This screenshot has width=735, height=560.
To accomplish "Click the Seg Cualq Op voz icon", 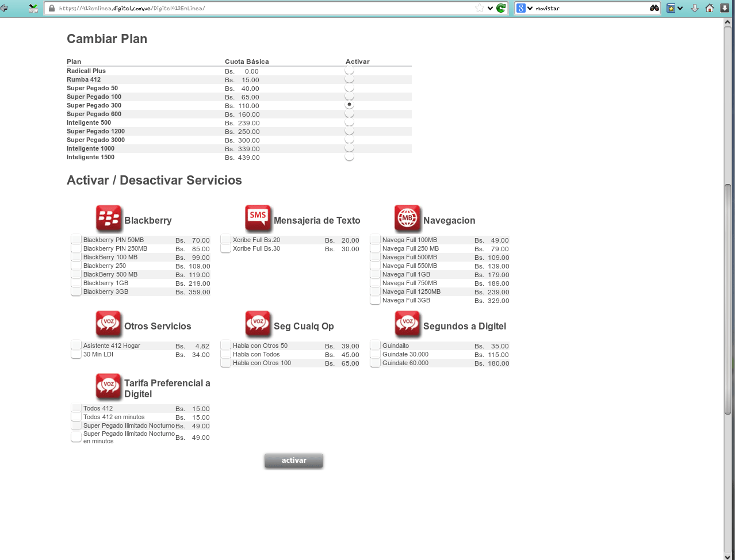I will tap(258, 324).
